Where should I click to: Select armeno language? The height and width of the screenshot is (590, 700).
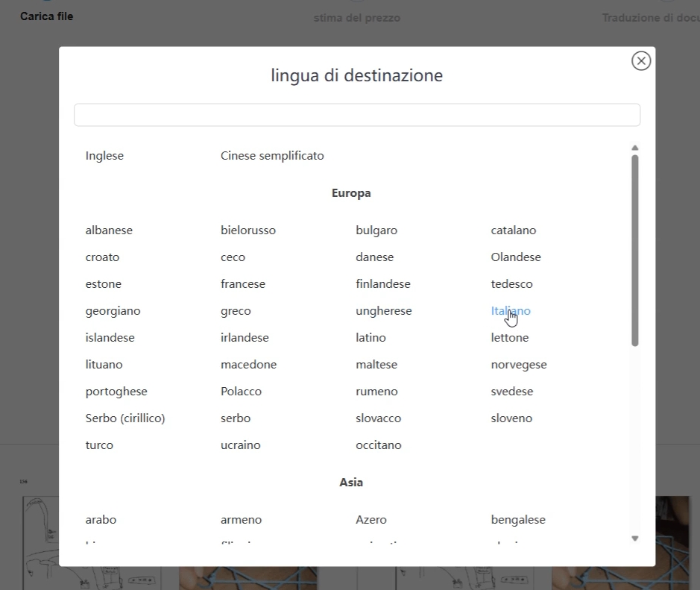point(241,520)
